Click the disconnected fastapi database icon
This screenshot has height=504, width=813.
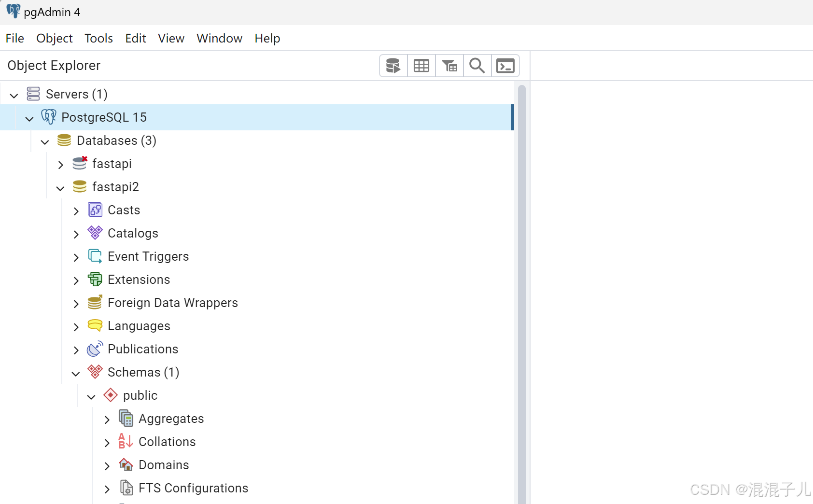(x=80, y=163)
